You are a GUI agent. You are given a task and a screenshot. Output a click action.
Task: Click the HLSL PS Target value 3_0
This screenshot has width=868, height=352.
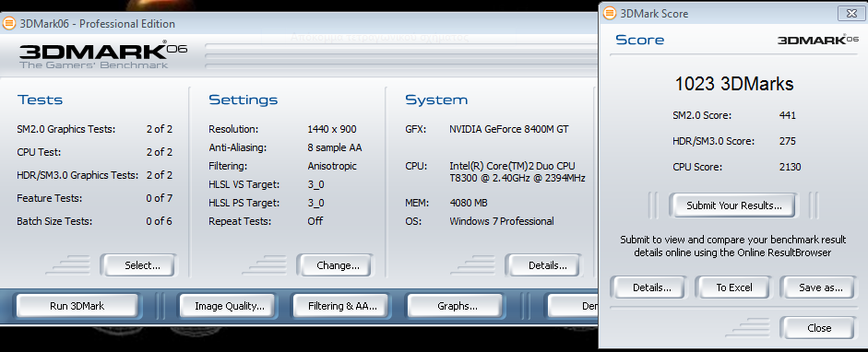(x=315, y=203)
